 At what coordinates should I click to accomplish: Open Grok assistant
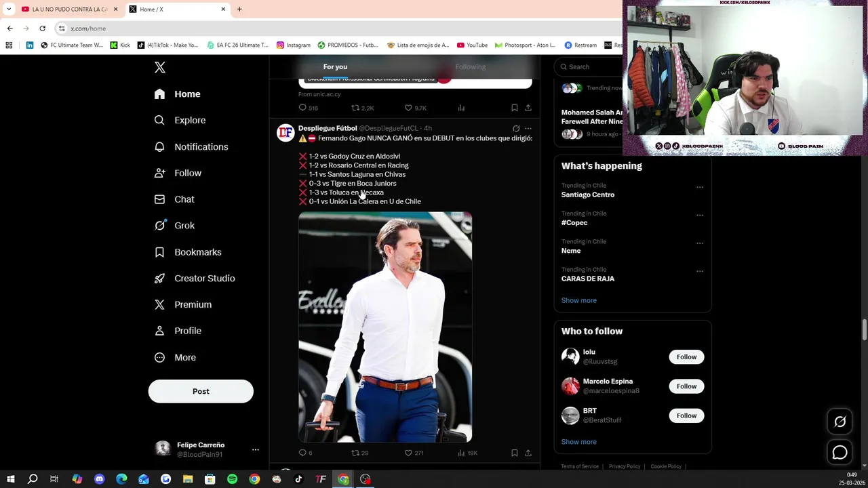pyautogui.click(x=174, y=226)
